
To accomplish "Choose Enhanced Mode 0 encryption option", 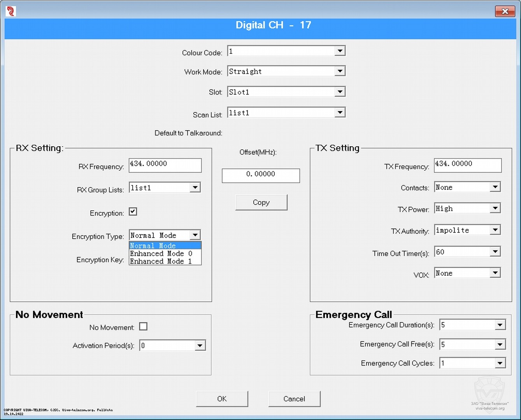I will point(161,254).
